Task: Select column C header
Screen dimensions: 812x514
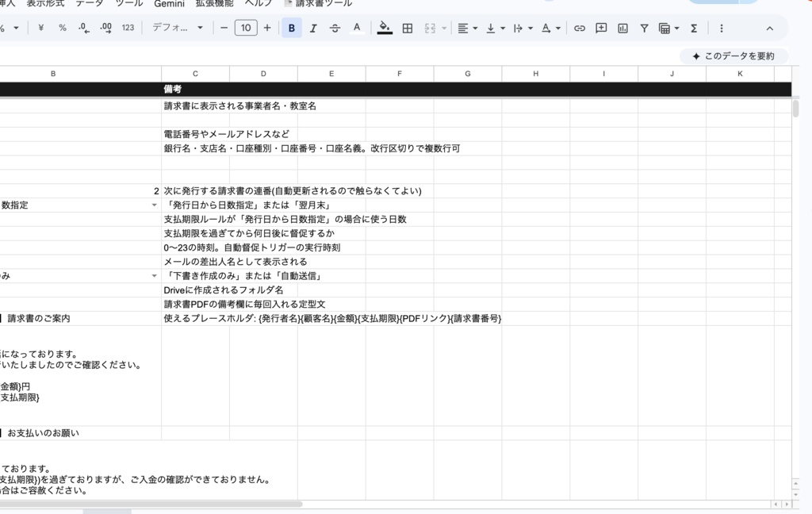Action: (x=195, y=74)
